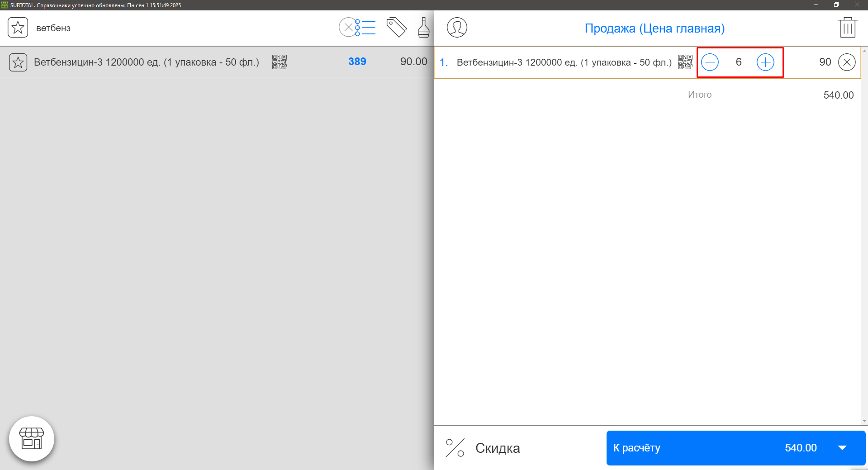Image resolution: width=868 pixels, height=470 pixels.
Task: Empty the receipt with trash icon
Action: click(847, 28)
